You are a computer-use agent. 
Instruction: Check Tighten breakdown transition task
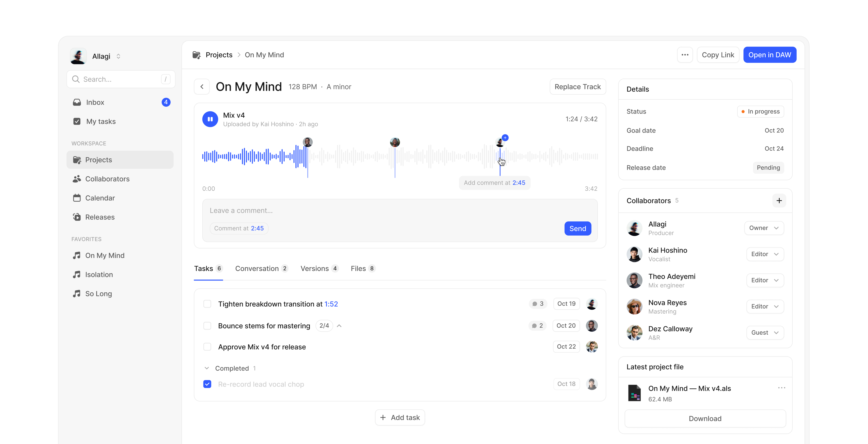pos(207,304)
